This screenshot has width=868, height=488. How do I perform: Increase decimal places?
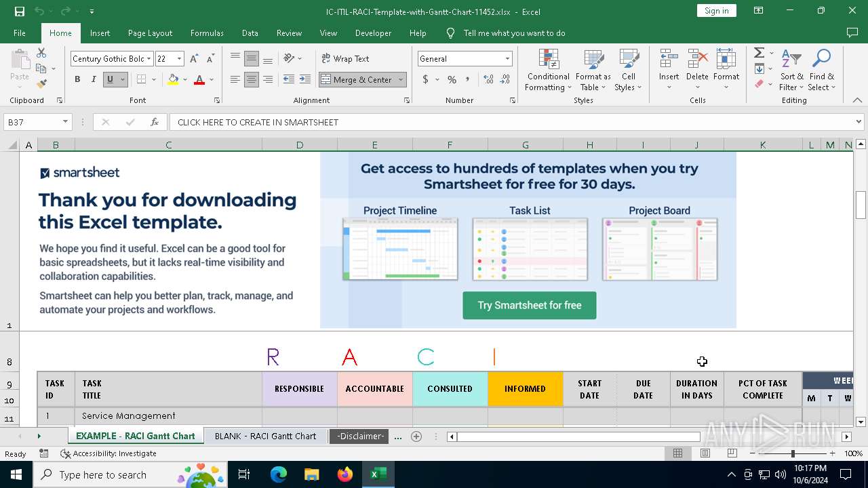488,79
